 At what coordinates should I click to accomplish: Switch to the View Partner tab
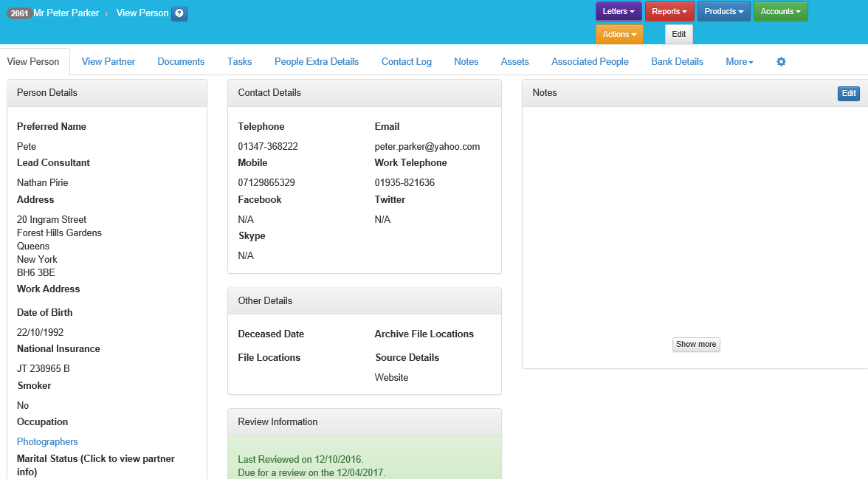pyautogui.click(x=108, y=62)
